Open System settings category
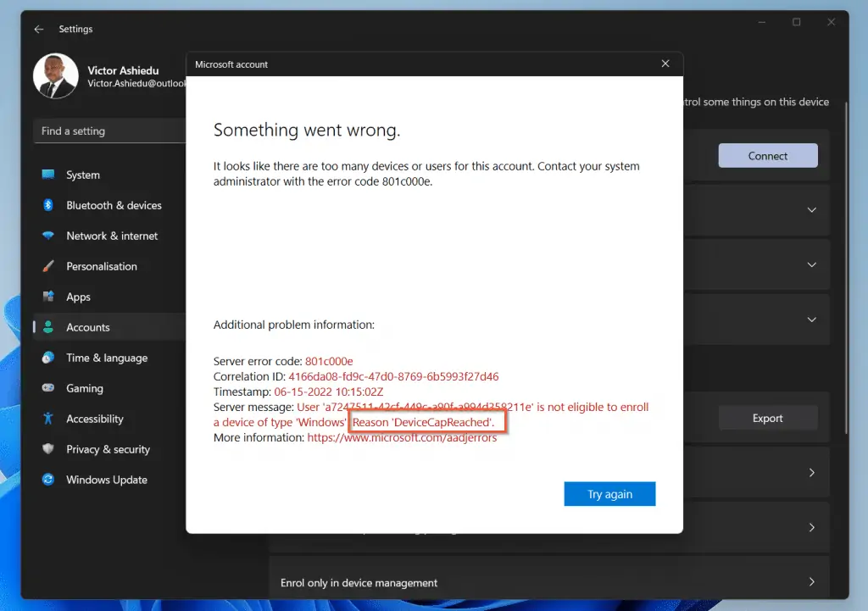The width and height of the screenshot is (868, 611). [x=109, y=175]
